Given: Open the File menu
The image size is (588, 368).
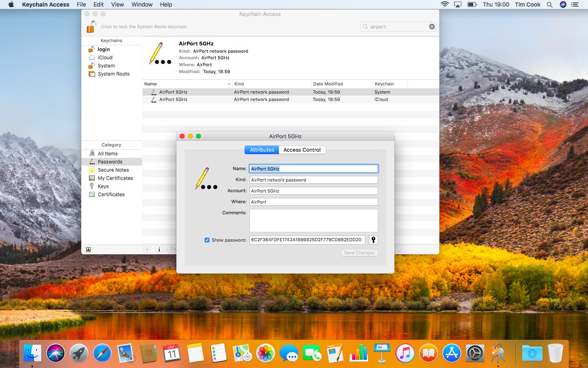Looking at the screenshot, I should pyautogui.click(x=81, y=4).
